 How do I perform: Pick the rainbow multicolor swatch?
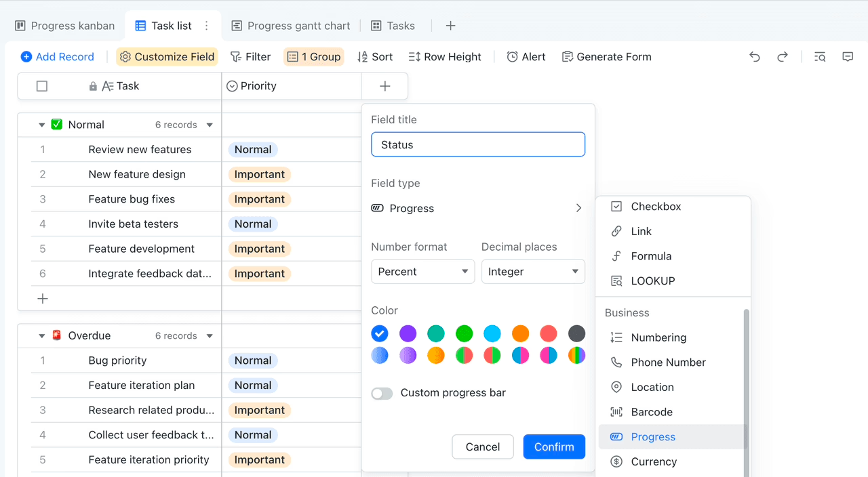(576, 356)
